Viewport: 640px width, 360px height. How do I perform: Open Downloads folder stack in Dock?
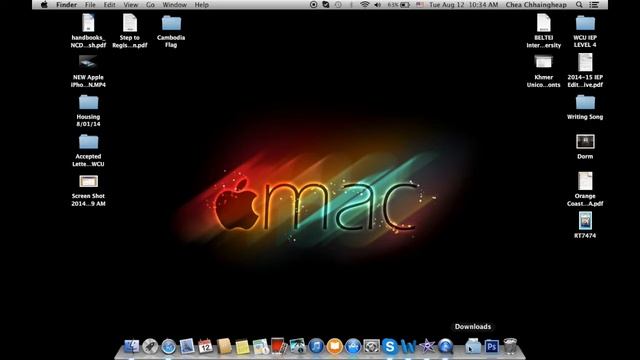click(x=473, y=346)
